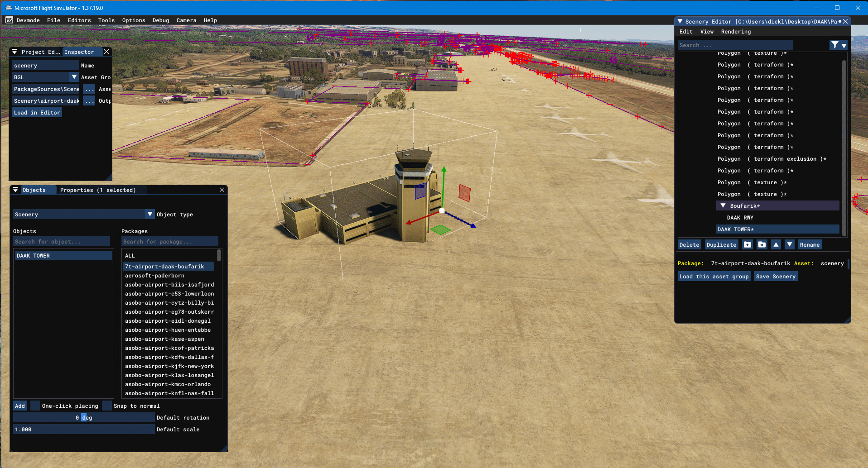Click the new folder icon beside Duplicate
This screenshot has width=868, height=468.
click(x=747, y=245)
